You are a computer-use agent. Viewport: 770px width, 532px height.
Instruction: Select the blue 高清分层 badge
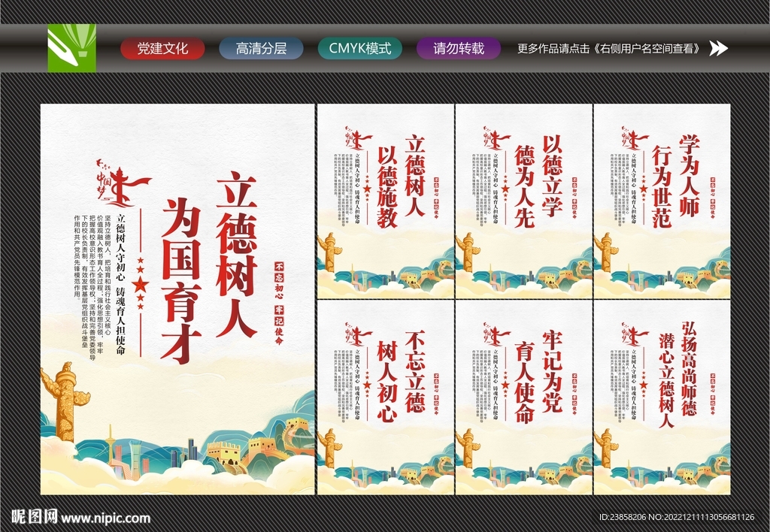pyautogui.click(x=261, y=47)
